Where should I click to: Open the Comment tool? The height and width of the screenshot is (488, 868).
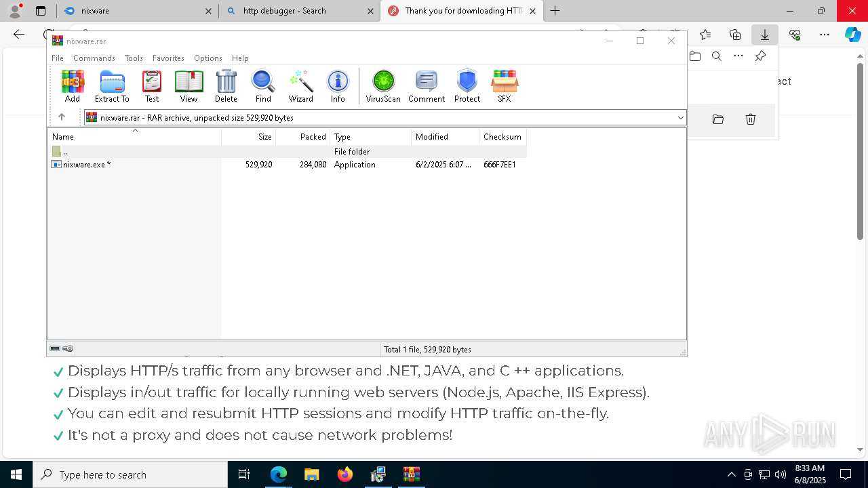tap(427, 86)
